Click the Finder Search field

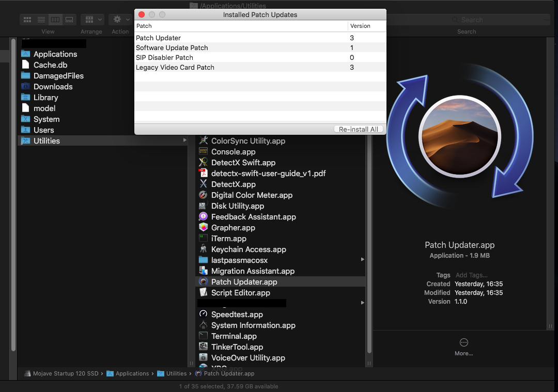point(467,20)
